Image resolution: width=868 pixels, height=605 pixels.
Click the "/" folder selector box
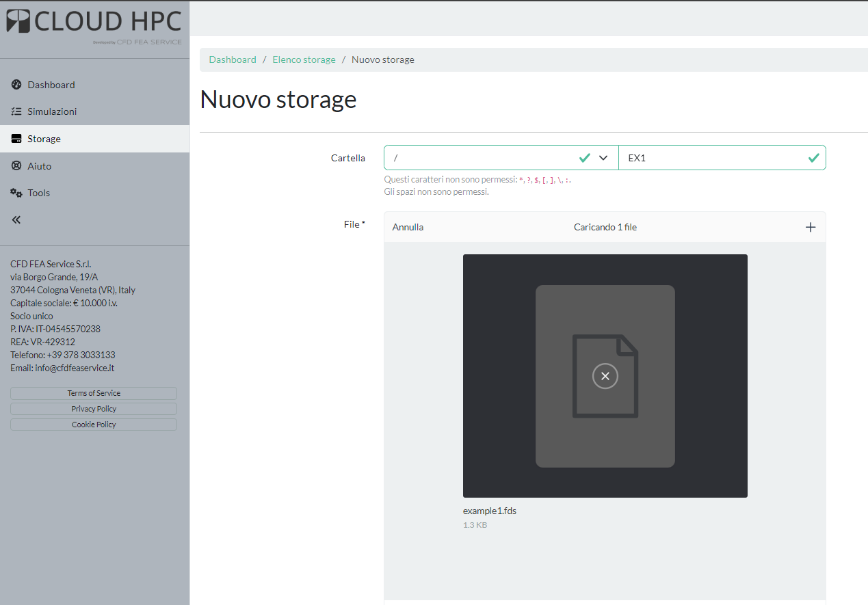click(x=479, y=157)
